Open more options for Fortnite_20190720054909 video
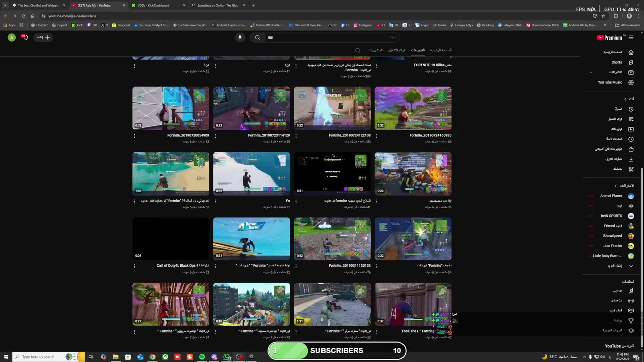The width and height of the screenshot is (644, 362). pyautogui.click(x=134, y=136)
